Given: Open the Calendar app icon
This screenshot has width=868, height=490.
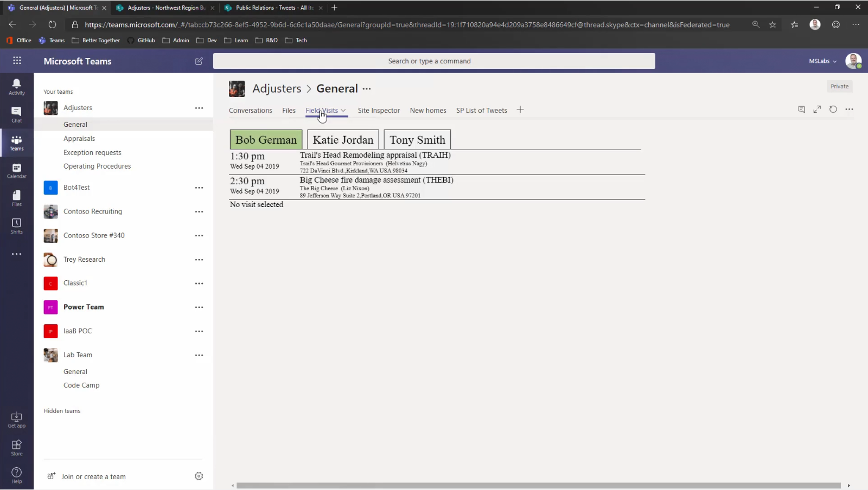Looking at the screenshot, I should coord(17,171).
